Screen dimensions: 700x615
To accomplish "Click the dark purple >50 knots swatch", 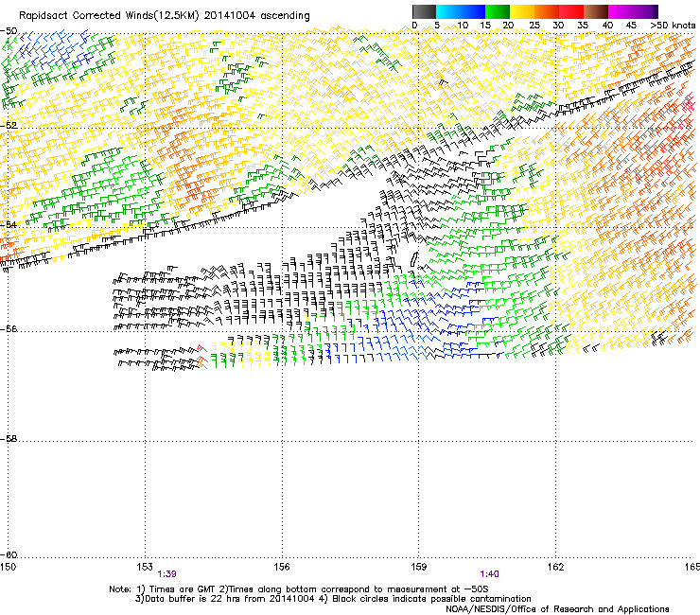I will tap(656, 11).
